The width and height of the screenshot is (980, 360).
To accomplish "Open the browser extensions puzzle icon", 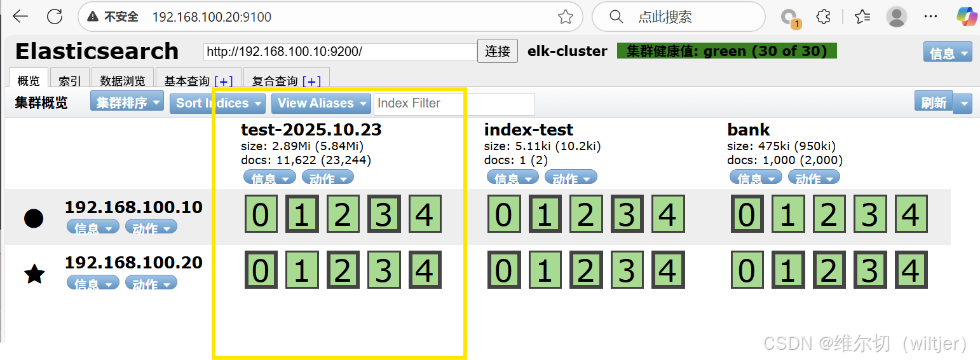I will point(823,17).
